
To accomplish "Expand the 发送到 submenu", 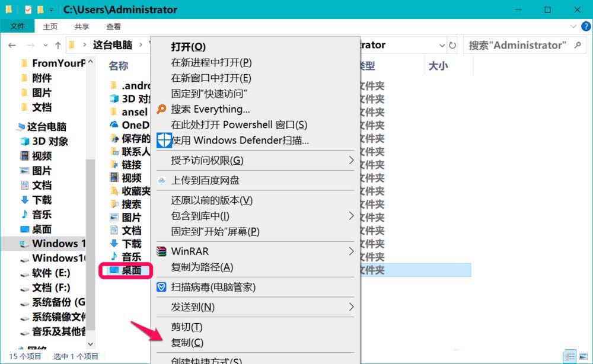I will point(351,306).
